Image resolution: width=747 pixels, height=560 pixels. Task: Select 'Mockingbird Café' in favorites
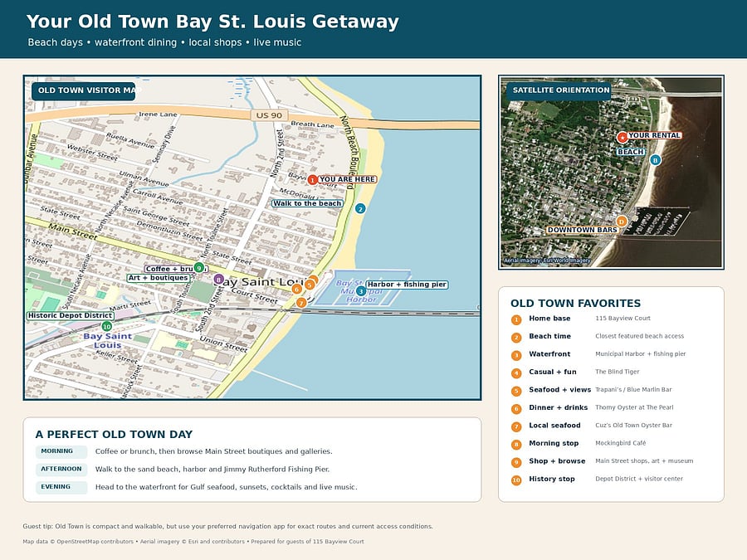(621, 443)
